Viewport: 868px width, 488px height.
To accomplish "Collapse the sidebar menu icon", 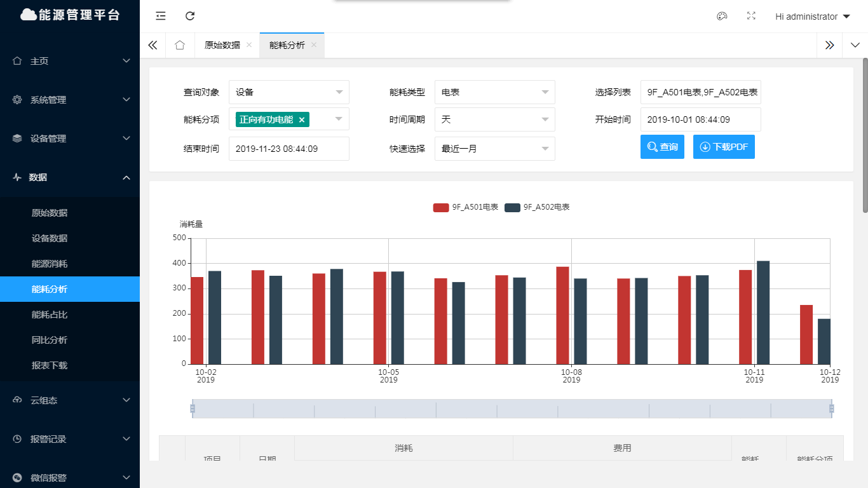I will 161,17.
